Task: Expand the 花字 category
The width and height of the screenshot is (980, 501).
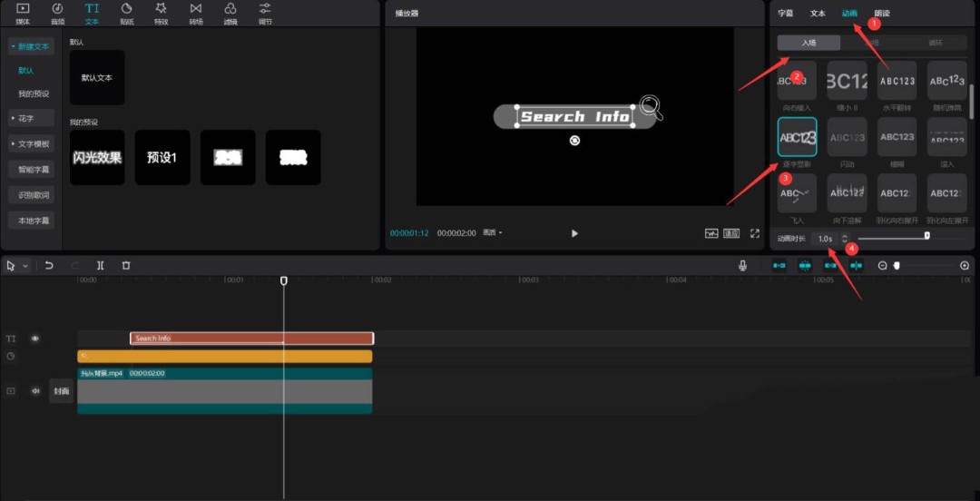Action: (x=31, y=118)
